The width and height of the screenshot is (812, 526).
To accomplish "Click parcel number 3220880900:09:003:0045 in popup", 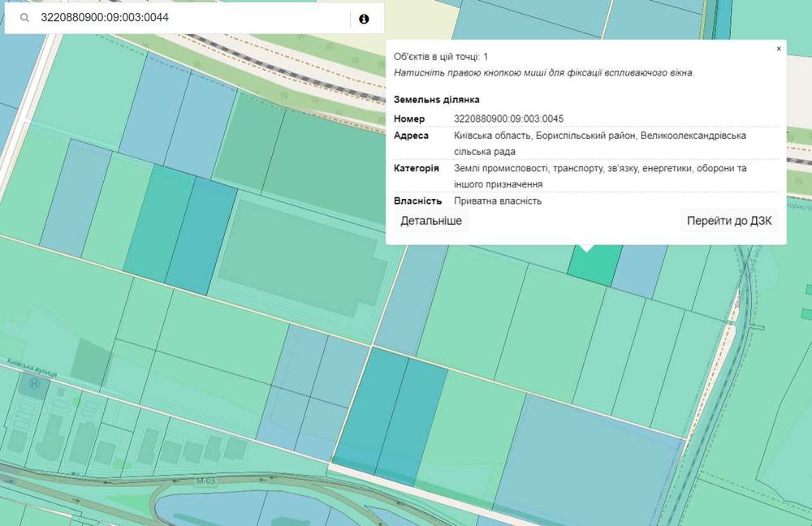I will (509, 119).
